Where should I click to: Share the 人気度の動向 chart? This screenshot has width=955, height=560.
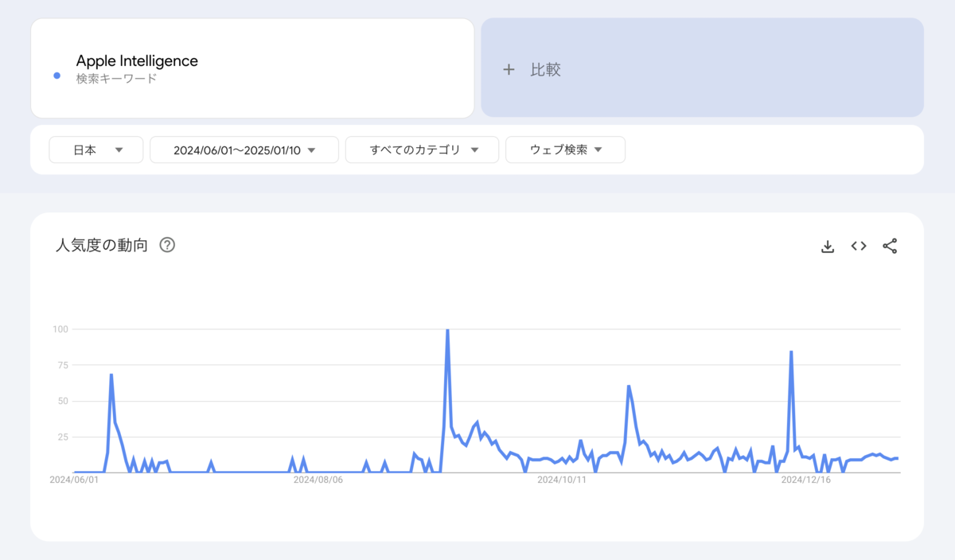point(890,246)
